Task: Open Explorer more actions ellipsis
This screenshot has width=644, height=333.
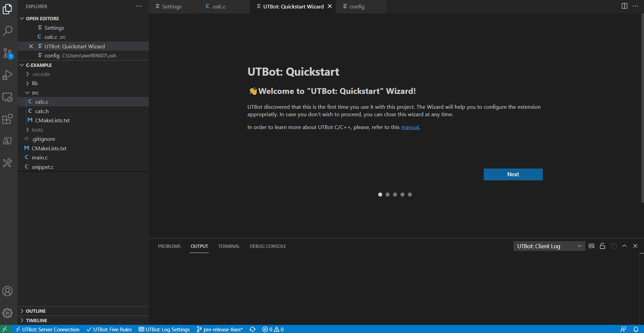Action: pyautogui.click(x=139, y=6)
